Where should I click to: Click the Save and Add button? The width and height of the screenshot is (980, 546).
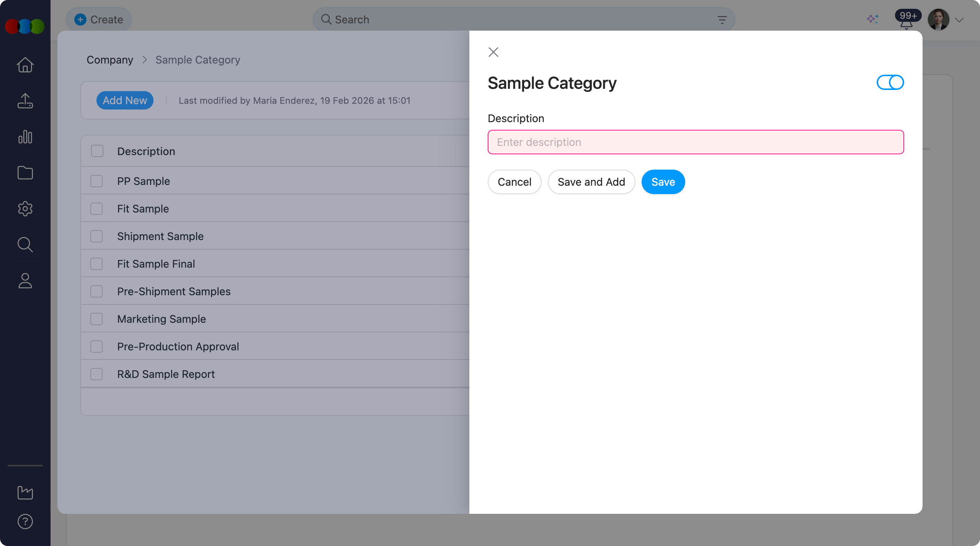(591, 182)
